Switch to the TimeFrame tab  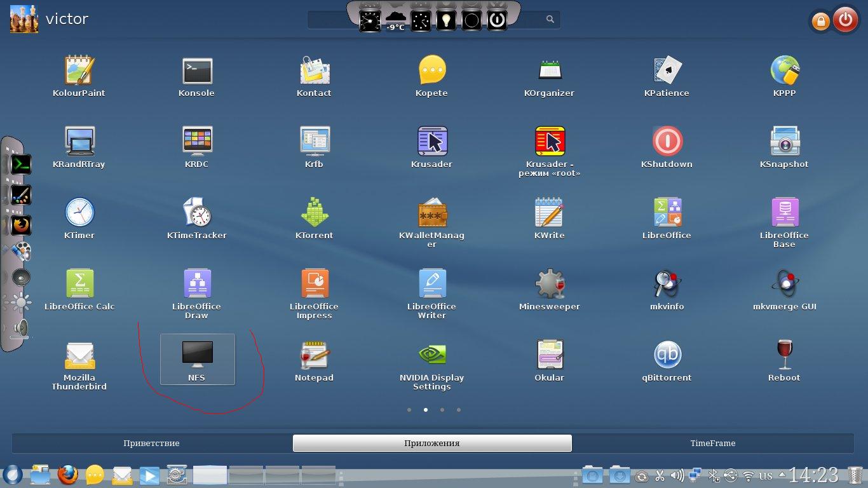[712, 443]
